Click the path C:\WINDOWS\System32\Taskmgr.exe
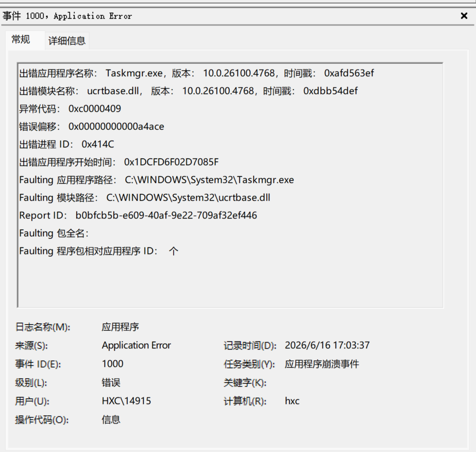The width and height of the screenshot is (476, 452). point(210,180)
